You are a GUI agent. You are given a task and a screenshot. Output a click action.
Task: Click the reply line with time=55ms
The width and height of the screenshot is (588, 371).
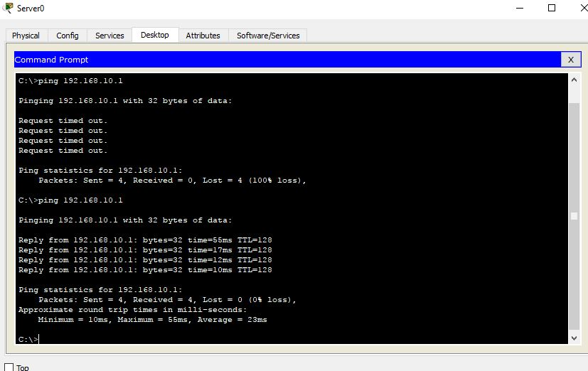(x=145, y=240)
